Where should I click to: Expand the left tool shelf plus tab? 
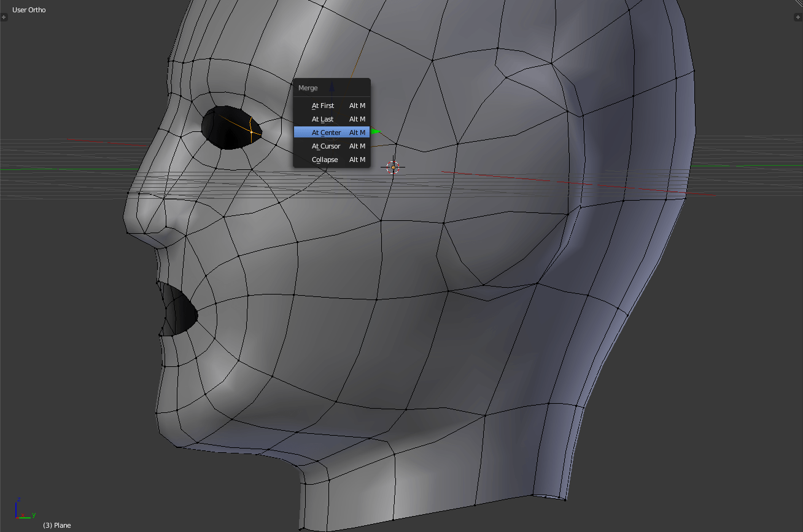(x=4, y=17)
